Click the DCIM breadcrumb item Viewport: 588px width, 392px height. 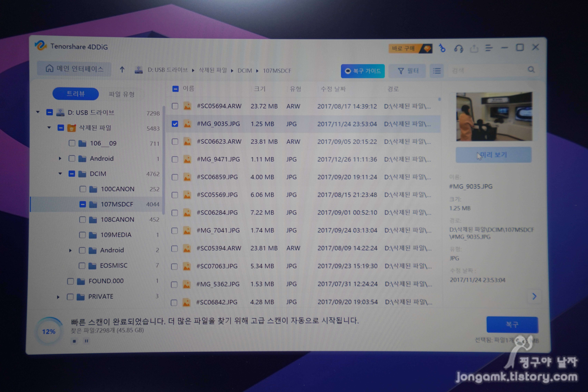(245, 71)
